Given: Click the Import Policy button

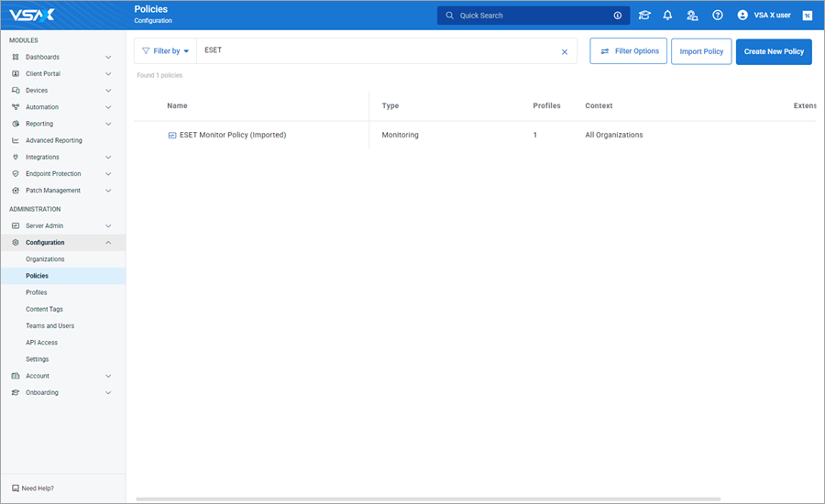Looking at the screenshot, I should (x=701, y=51).
